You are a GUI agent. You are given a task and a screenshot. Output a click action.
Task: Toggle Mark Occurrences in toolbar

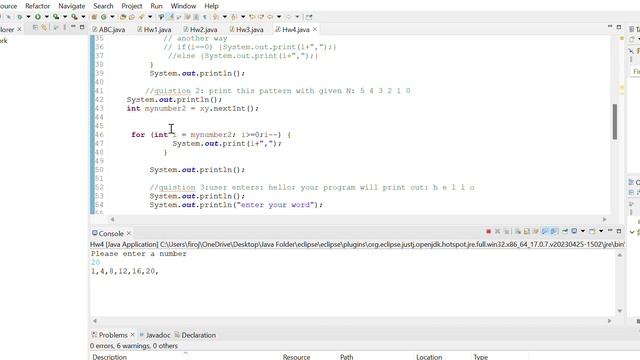[x=170, y=17]
